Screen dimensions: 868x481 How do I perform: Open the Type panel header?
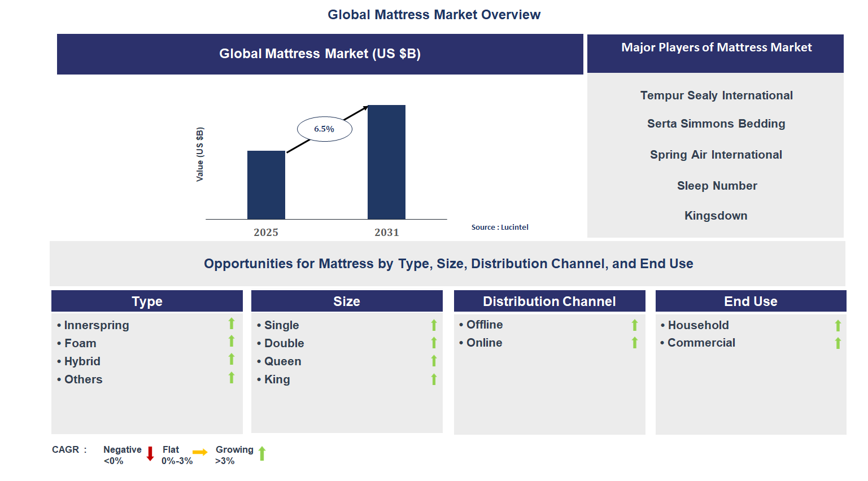pyautogui.click(x=147, y=301)
